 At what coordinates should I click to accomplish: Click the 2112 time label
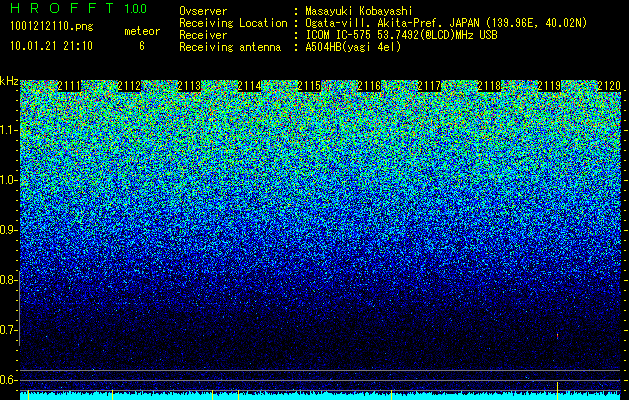click(129, 86)
